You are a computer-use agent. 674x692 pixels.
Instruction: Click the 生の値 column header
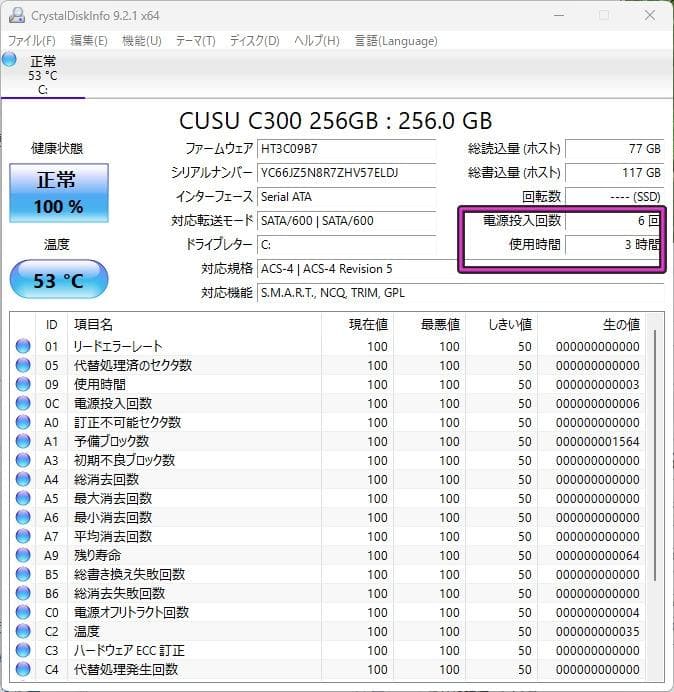point(591,324)
